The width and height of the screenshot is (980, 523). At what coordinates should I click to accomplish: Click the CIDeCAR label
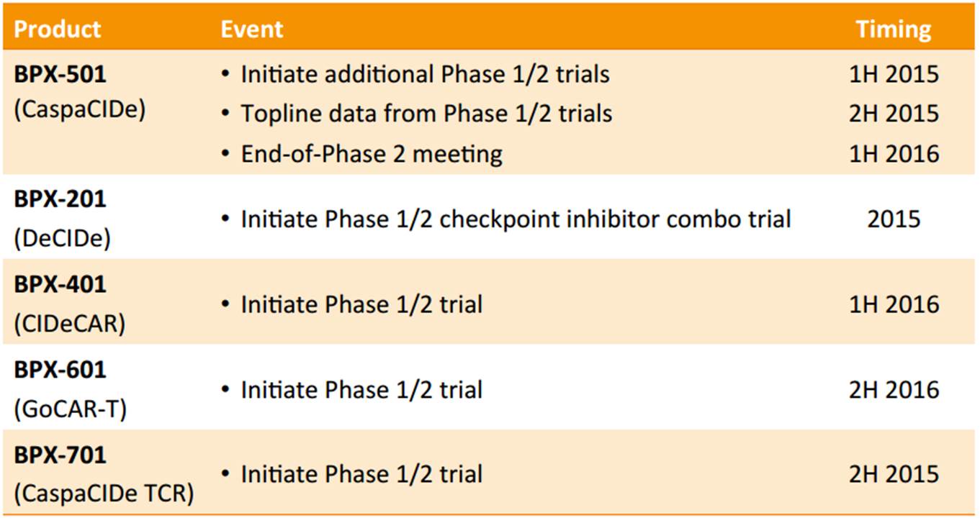pyautogui.click(x=69, y=324)
